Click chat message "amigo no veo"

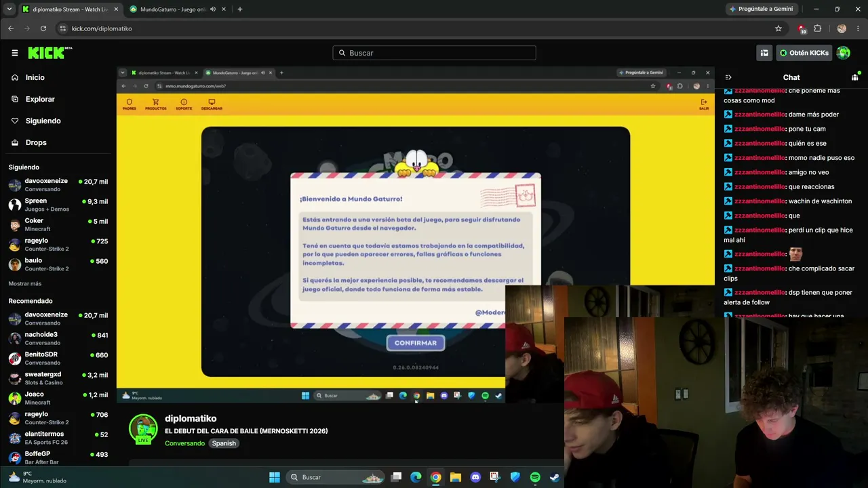click(x=808, y=172)
